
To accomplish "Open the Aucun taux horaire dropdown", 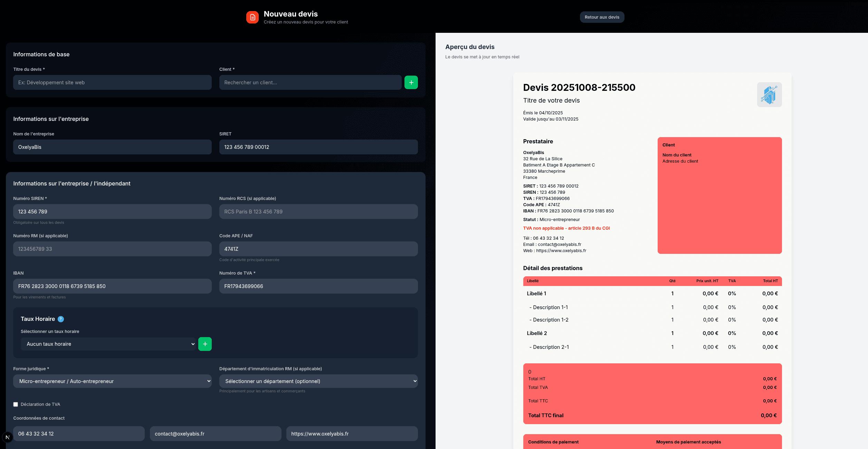I will pyautogui.click(x=108, y=344).
